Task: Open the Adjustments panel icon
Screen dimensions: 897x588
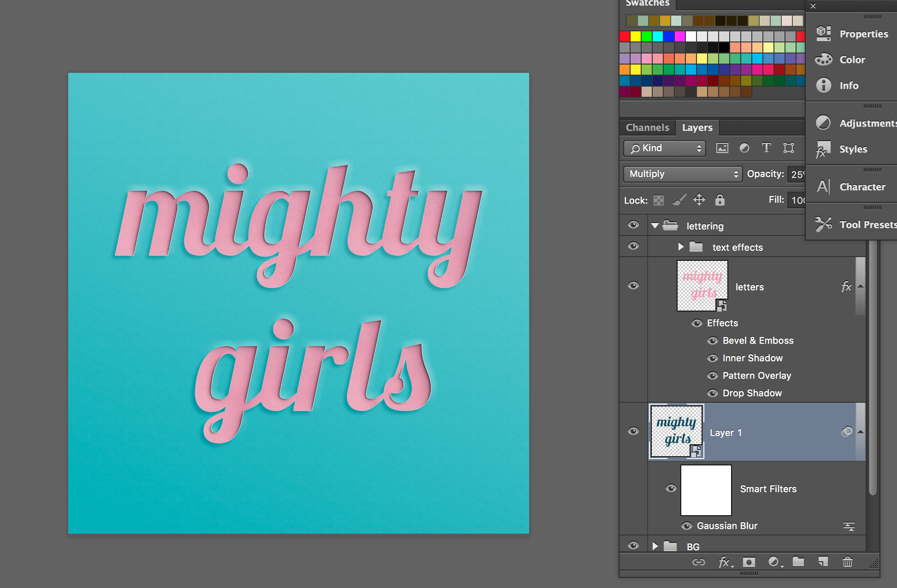Action: [823, 123]
